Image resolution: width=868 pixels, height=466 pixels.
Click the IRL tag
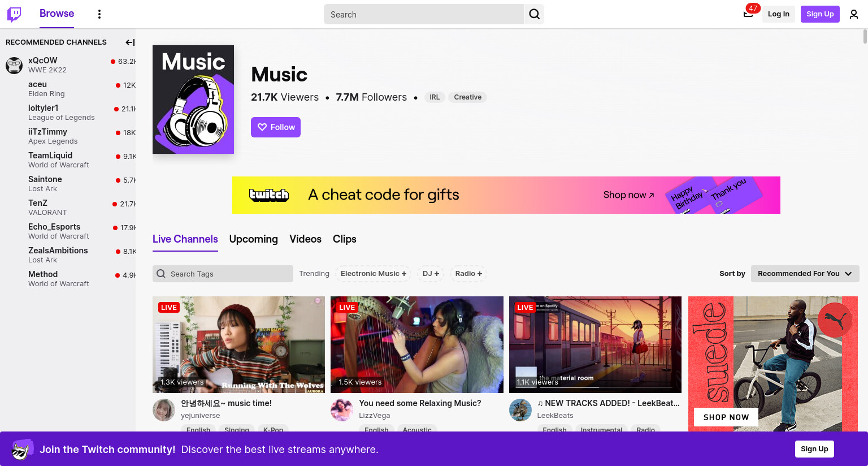coord(435,97)
